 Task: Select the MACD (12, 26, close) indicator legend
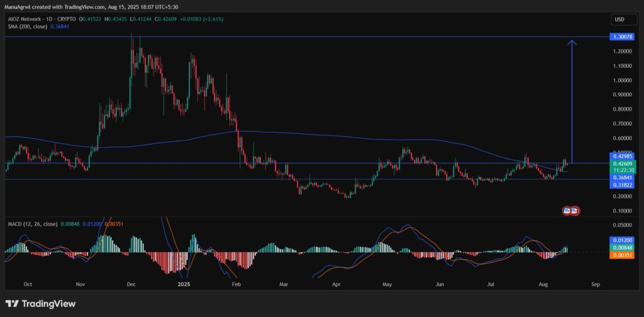coord(31,224)
